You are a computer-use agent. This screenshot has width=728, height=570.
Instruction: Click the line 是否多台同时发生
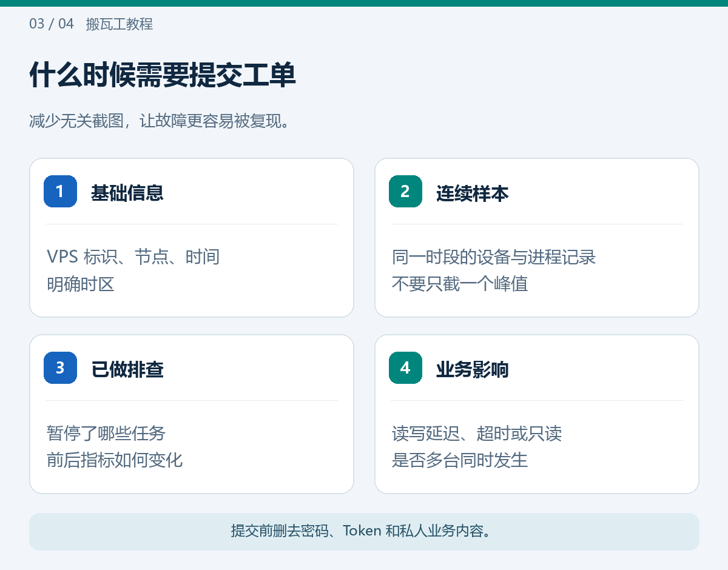pyautogui.click(x=460, y=460)
